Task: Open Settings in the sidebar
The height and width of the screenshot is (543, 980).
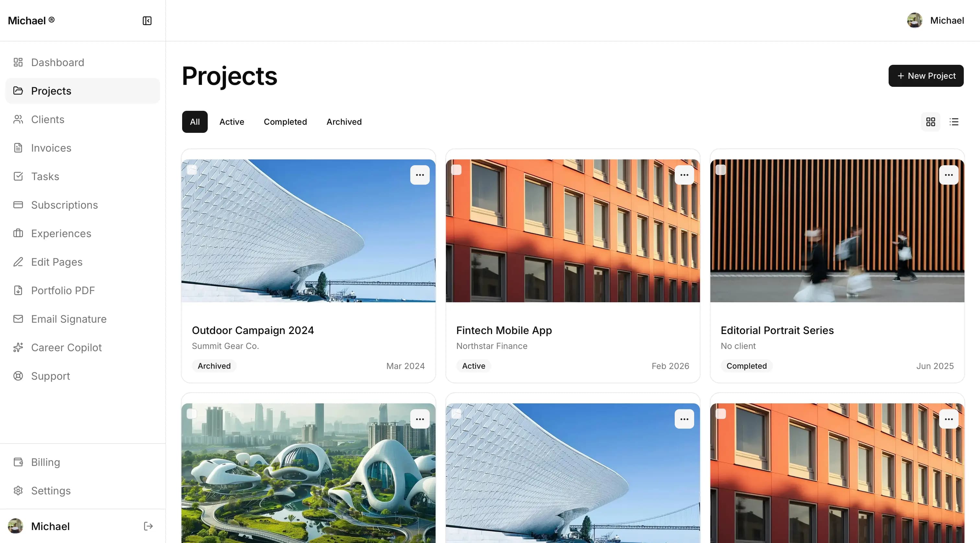Action: (x=83, y=491)
